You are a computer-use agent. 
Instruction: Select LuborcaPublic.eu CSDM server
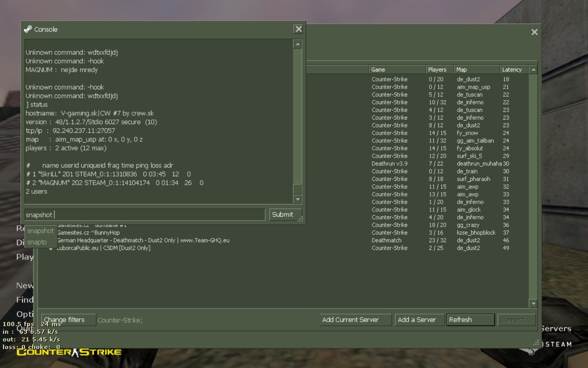(x=283, y=248)
